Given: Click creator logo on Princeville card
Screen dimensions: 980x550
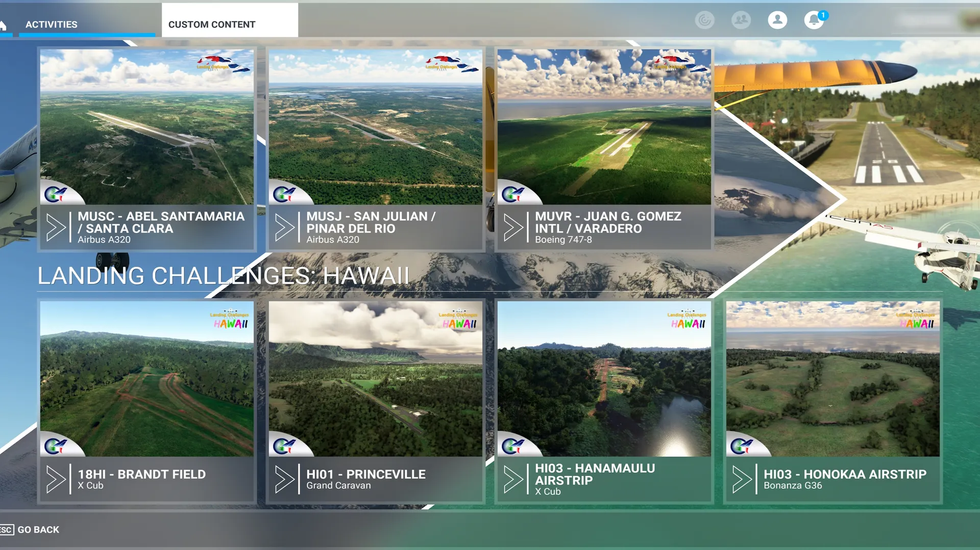Looking at the screenshot, I should click(284, 446).
